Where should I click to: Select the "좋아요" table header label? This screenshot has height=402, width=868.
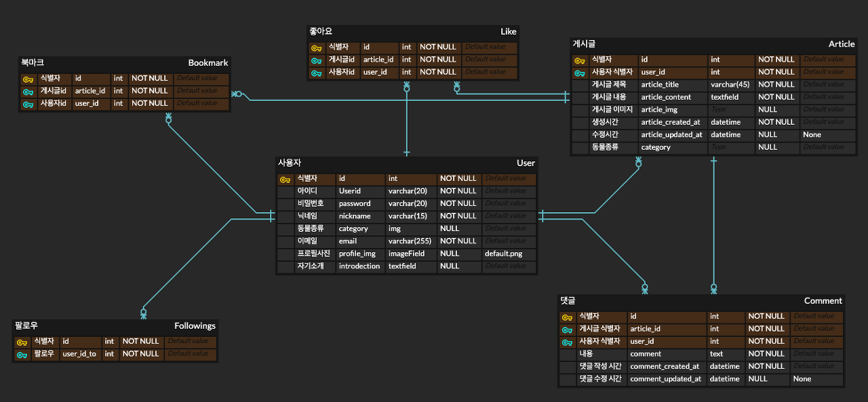click(321, 31)
